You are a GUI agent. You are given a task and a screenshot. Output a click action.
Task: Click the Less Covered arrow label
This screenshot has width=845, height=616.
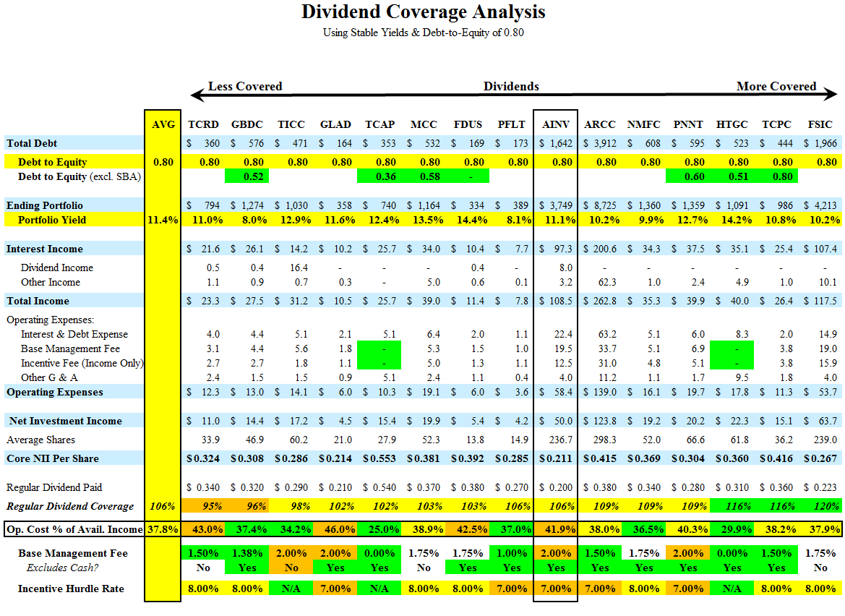[246, 86]
